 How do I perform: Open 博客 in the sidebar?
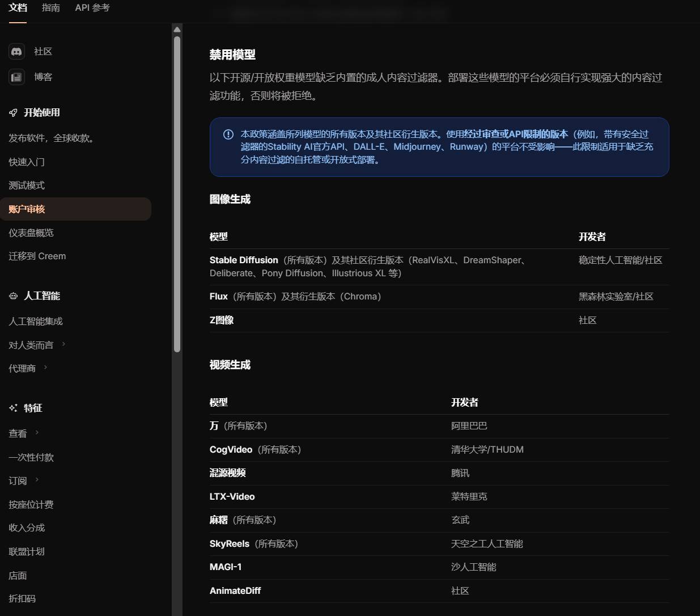click(x=43, y=77)
